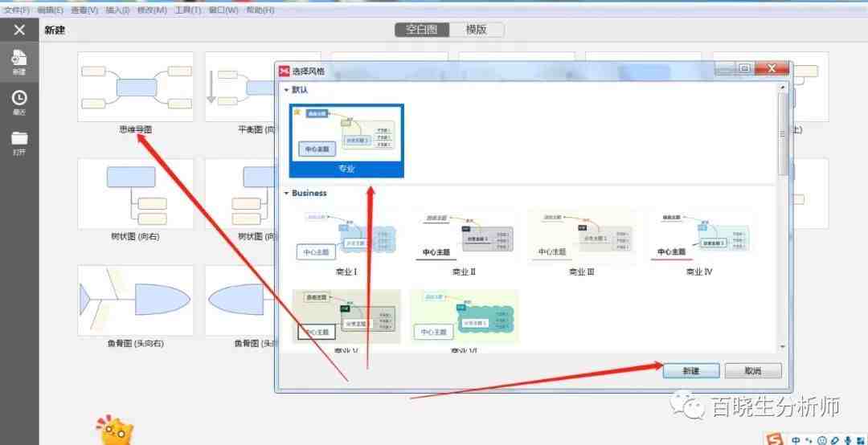Click the XMind logo in 选择风格 title bar
Screen dimensions: 868x445
click(x=284, y=71)
